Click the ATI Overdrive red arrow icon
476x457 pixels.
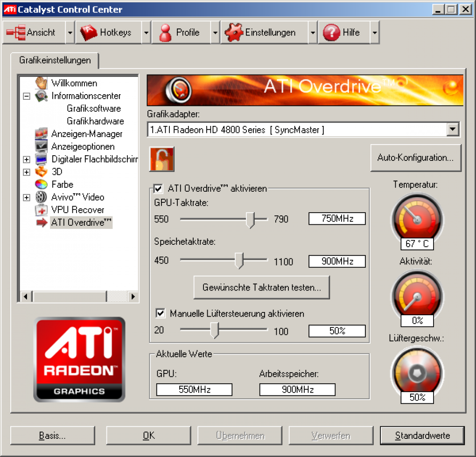42,222
